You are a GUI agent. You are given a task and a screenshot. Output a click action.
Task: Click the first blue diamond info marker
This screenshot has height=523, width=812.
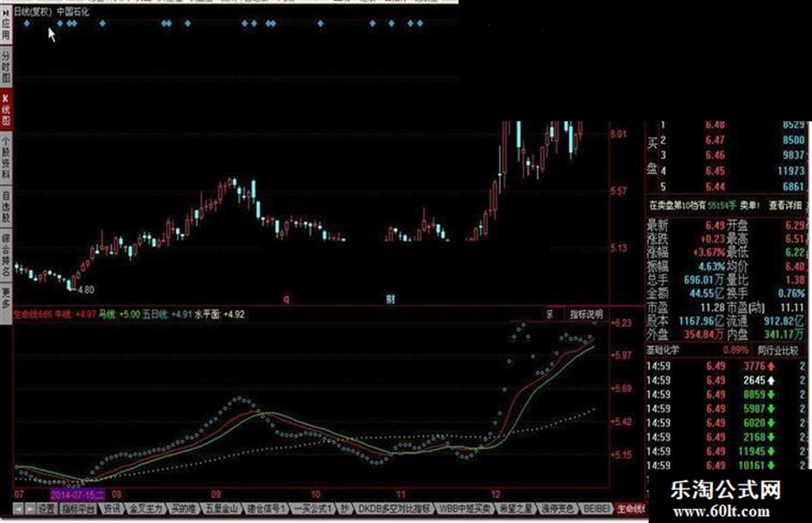(x=27, y=23)
